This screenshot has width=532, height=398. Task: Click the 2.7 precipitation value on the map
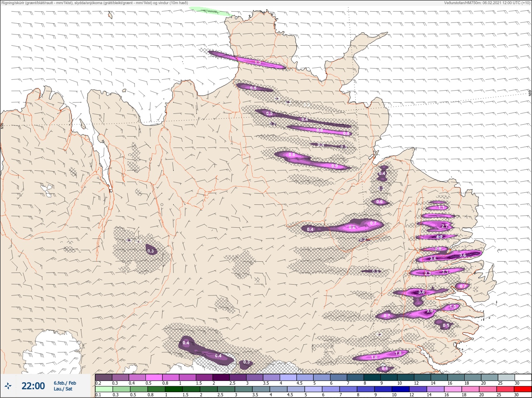click(x=444, y=226)
